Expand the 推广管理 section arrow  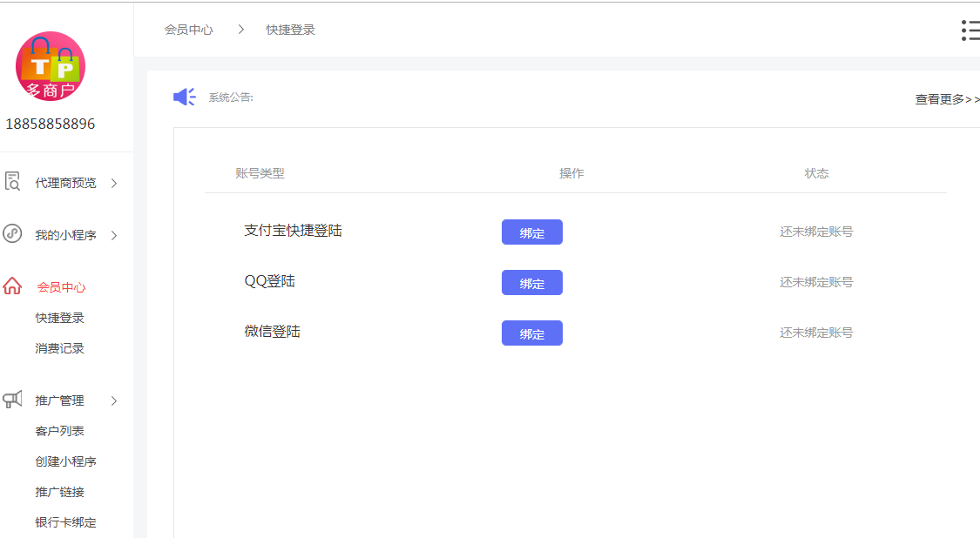tap(113, 401)
